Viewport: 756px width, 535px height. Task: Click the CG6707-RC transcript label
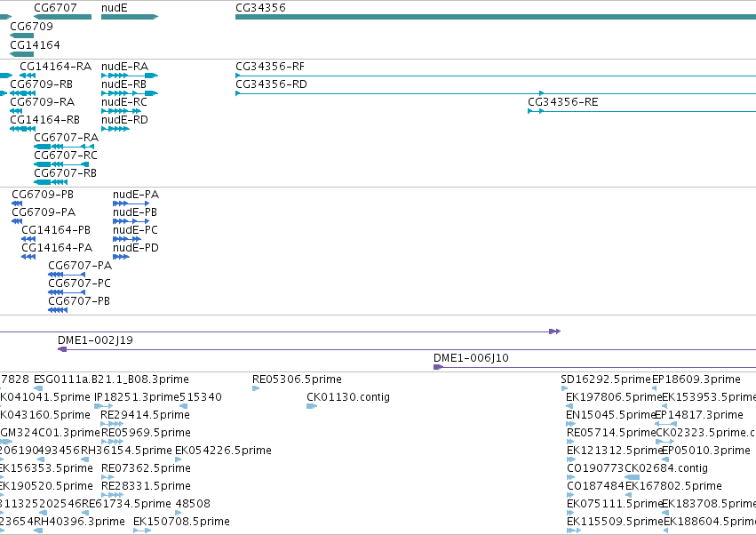(65, 156)
